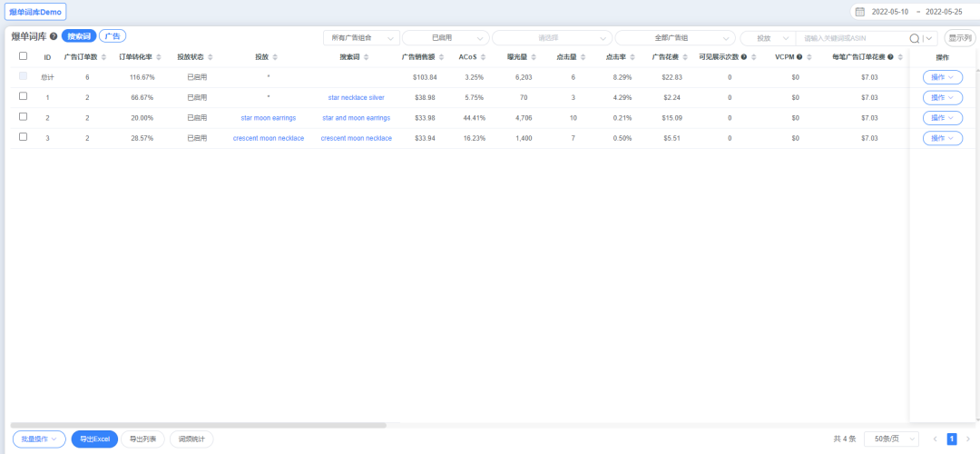
Task: Select the checkbox for row ID 3
Action: 23,137
